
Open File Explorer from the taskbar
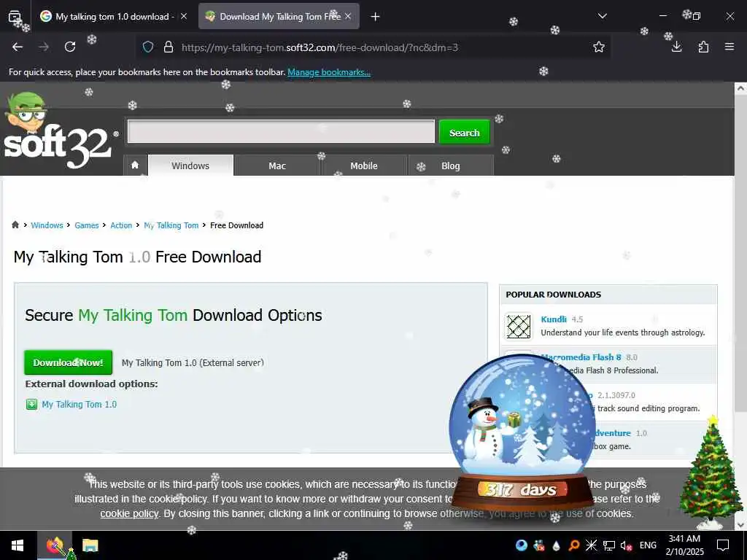coord(90,545)
